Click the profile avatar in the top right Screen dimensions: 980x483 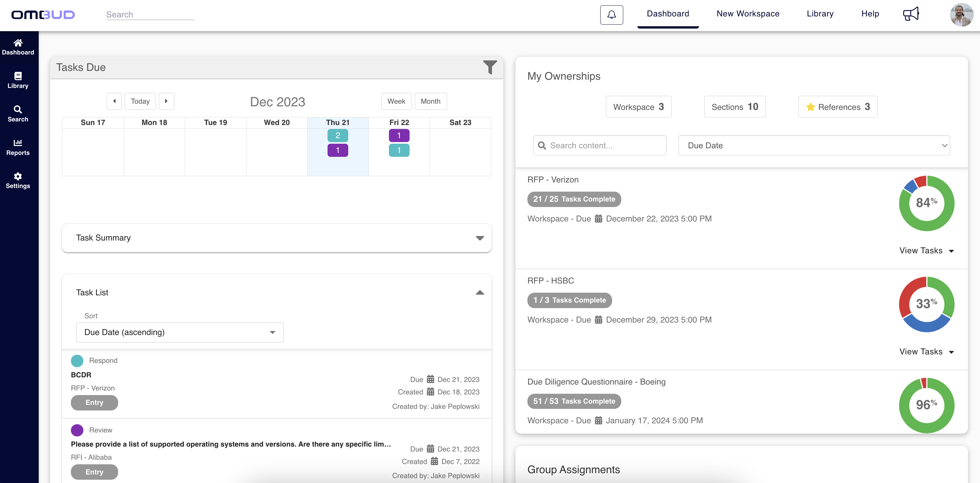pyautogui.click(x=962, y=15)
